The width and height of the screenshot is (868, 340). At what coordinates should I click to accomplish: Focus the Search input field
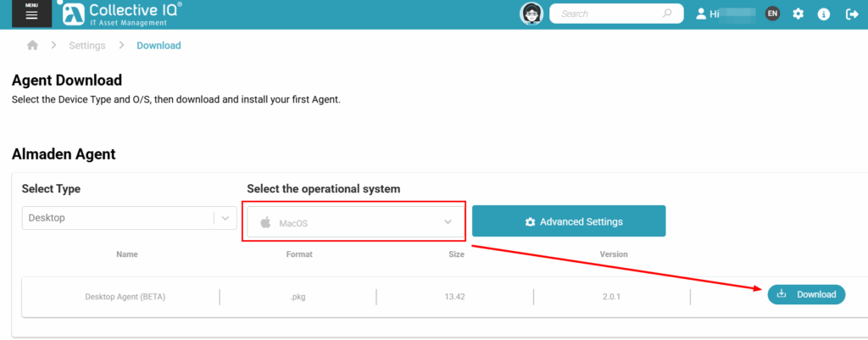coord(606,14)
